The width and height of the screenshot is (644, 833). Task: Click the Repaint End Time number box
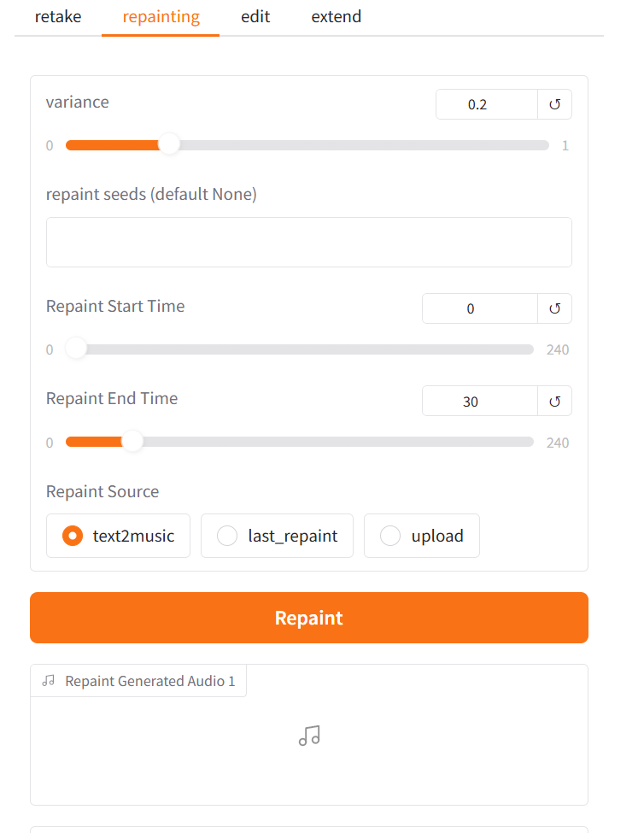479,401
